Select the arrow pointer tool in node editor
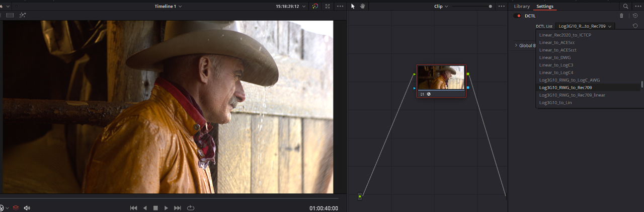 [x=353, y=6]
